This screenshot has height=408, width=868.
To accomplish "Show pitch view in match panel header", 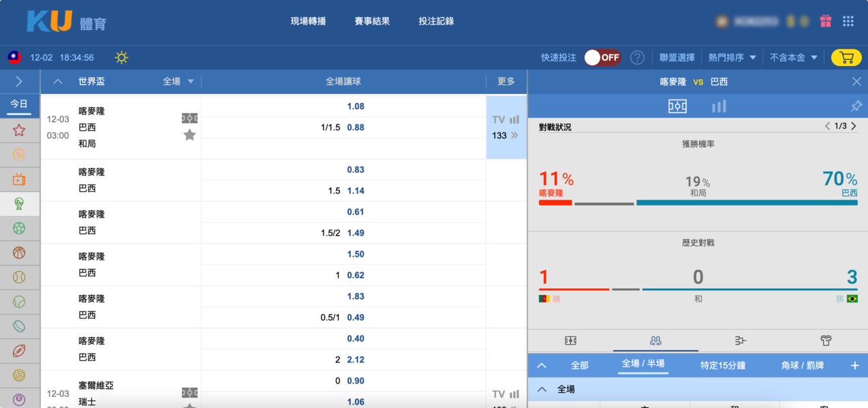I will (x=677, y=106).
